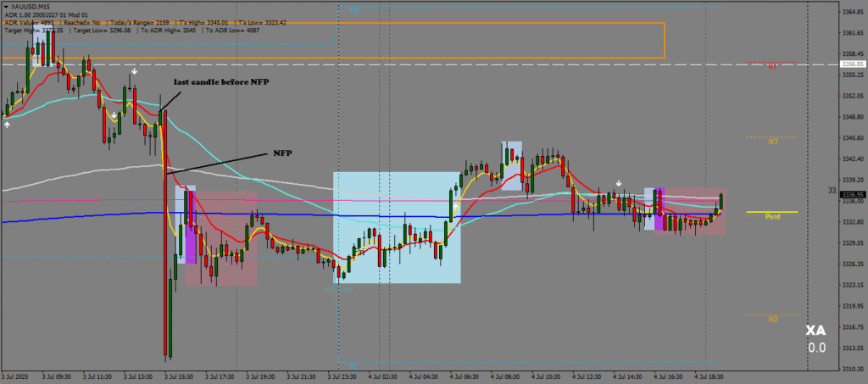Click the 'T's Low= 3323.42' readout
Screen dimensions: 868x384
[x=263, y=23]
